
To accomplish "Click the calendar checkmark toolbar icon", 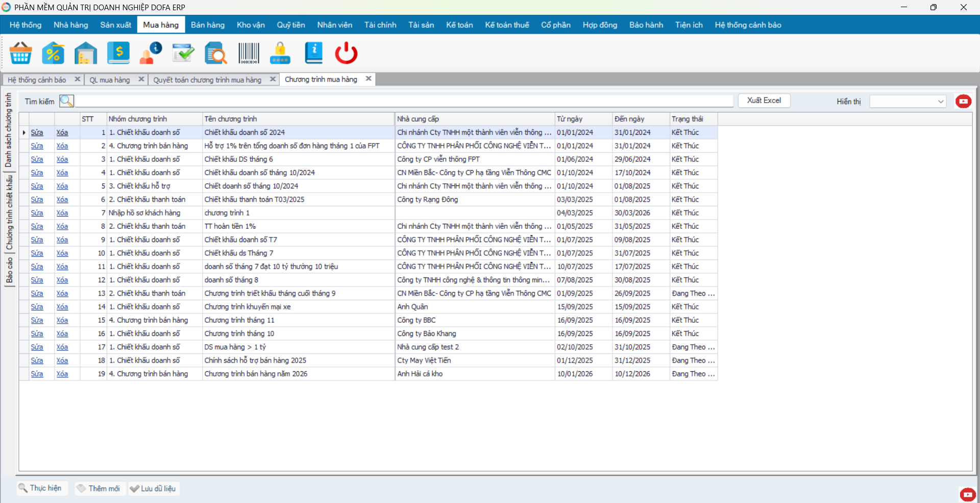I will [183, 53].
